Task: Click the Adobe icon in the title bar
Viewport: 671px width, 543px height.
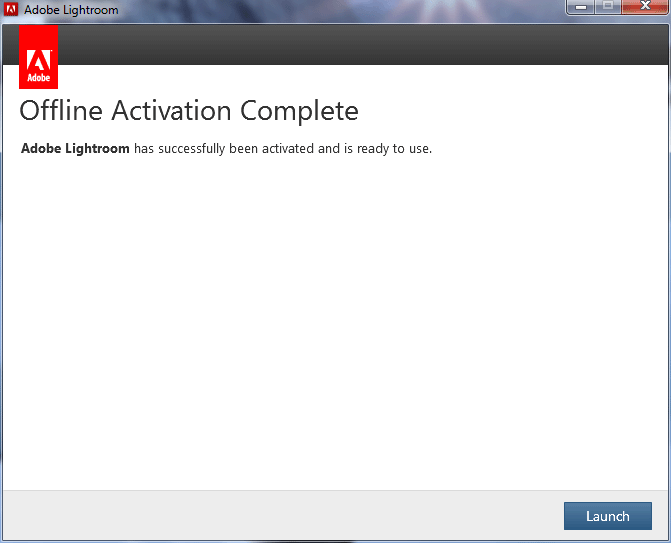Action: coord(11,9)
